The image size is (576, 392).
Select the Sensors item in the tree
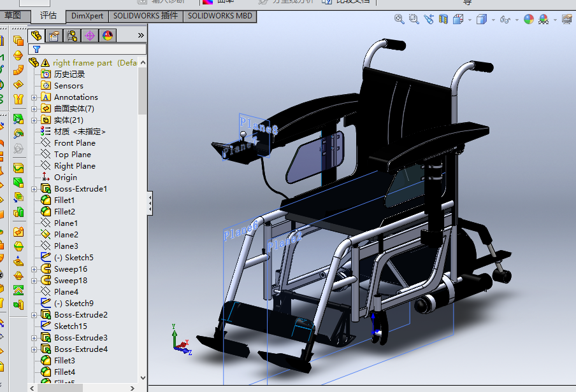tap(68, 86)
